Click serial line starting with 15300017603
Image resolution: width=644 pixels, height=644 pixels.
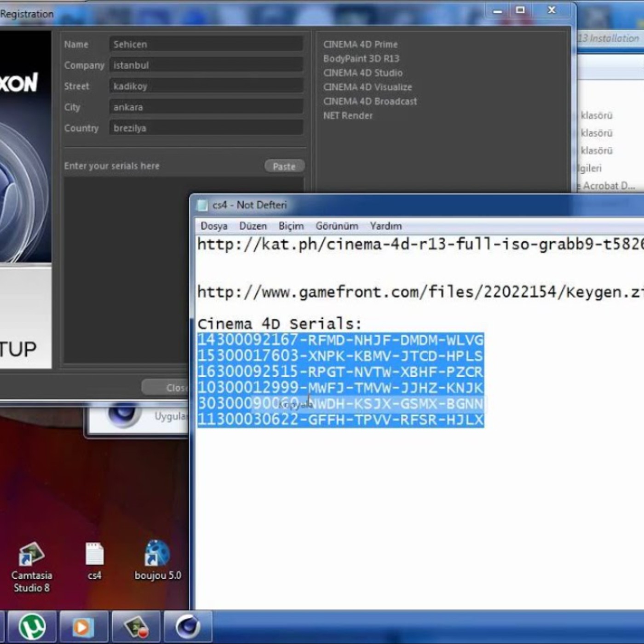coord(340,356)
